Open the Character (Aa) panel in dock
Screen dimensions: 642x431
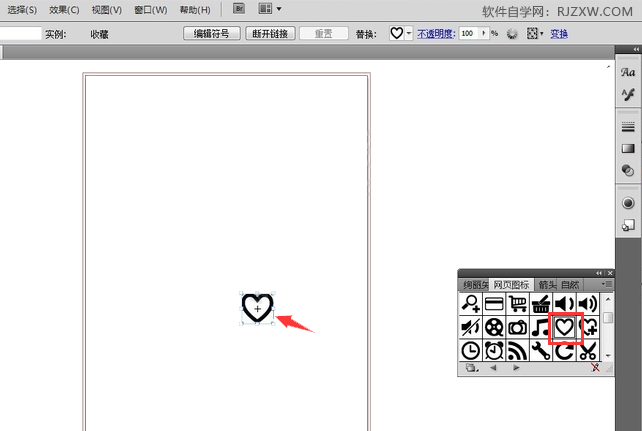(x=628, y=72)
